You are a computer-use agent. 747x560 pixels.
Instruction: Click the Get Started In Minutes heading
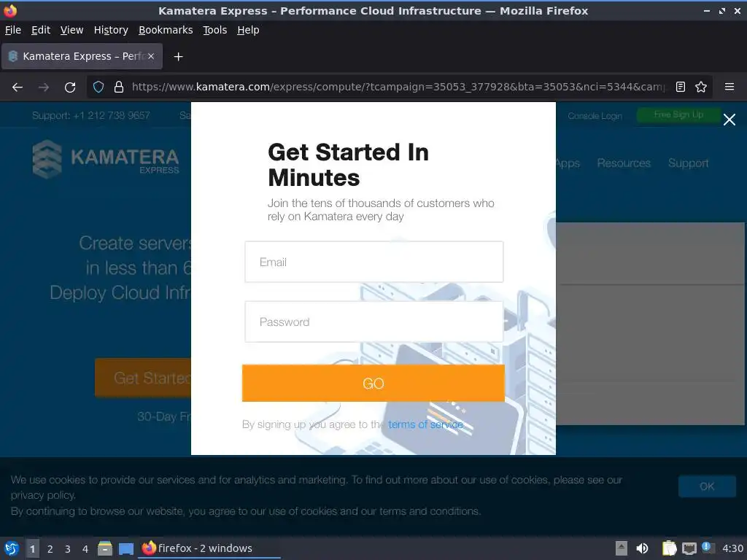click(348, 165)
